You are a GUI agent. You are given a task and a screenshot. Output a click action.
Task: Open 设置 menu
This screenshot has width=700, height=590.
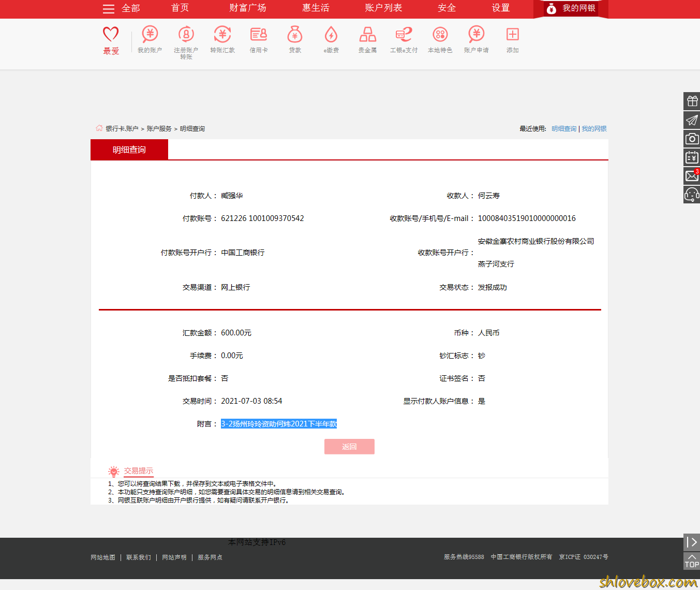[501, 8]
